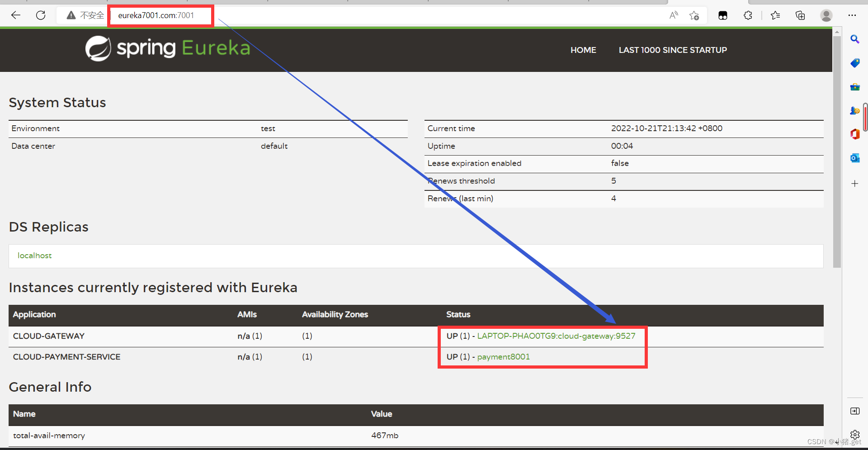Screen dimensions: 868x450
Task: Select Instances currently registered with Eureka heading
Action: click(x=153, y=288)
